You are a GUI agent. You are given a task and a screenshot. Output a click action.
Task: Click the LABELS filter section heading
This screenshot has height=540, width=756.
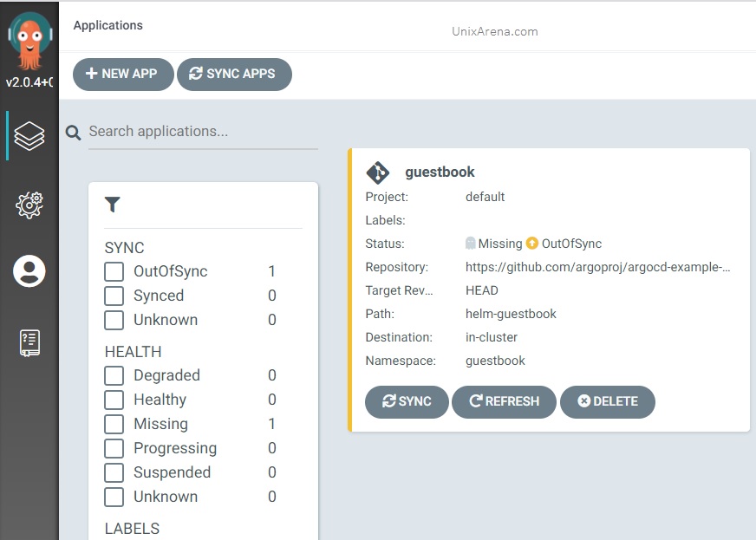click(132, 529)
